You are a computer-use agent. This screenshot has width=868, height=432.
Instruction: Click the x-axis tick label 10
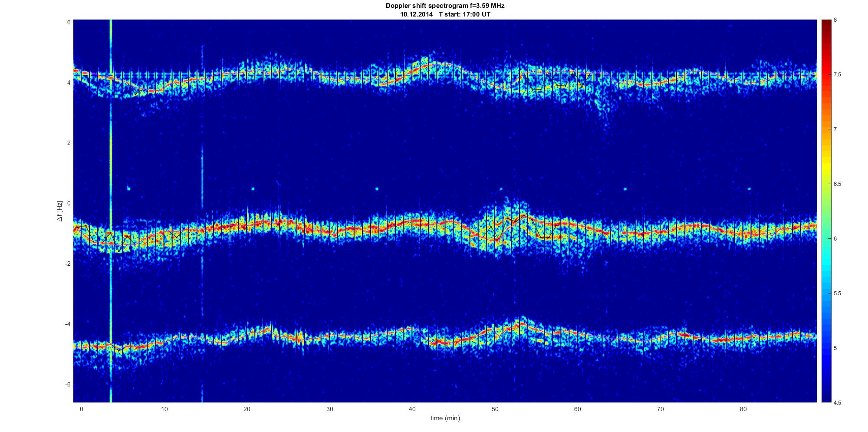[x=164, y=409]
